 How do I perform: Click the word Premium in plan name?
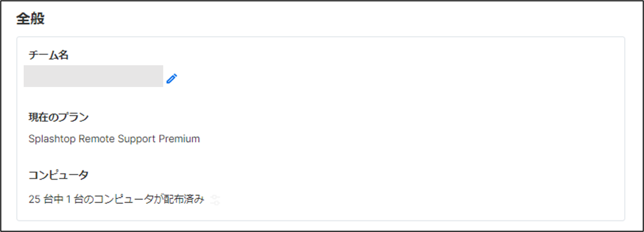coord(179,139)
